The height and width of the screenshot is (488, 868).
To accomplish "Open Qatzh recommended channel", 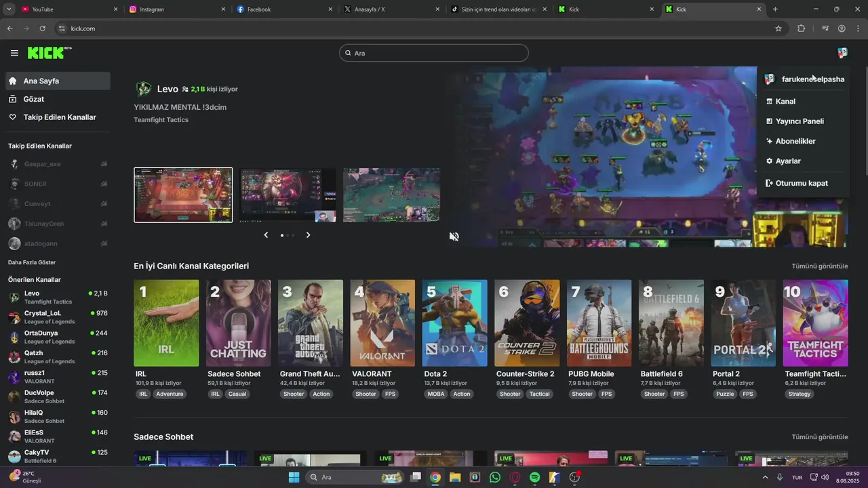I will pyautogui.click(x=58, y=357).
